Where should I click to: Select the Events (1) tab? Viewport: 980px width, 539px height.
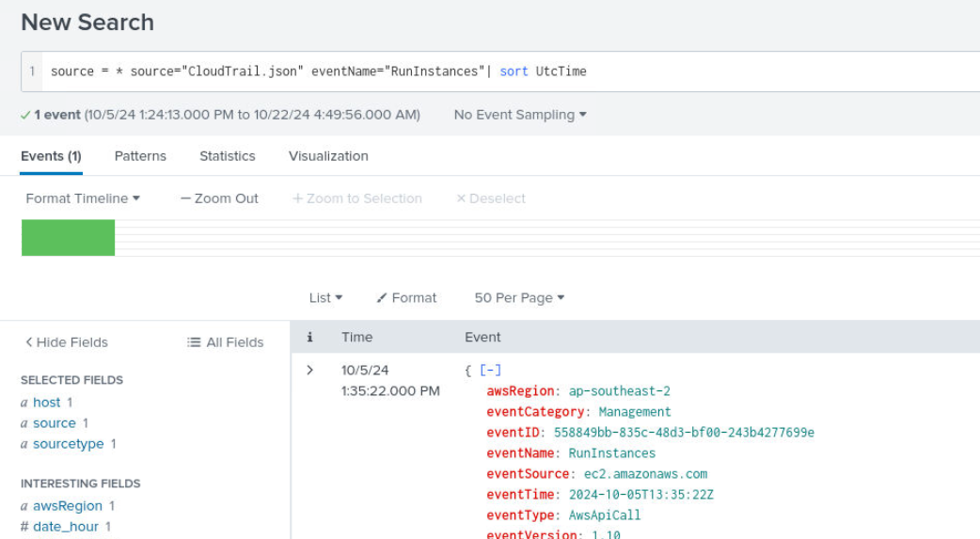pos(51,156)
